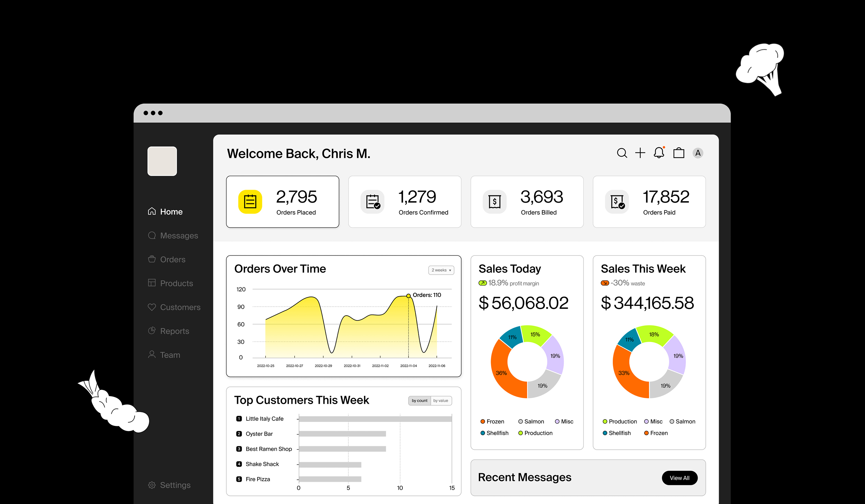Image resolution: width=865 pixels, height=504 pixels.
Task: Click the Orders Paid receipt icon
Action: (617, 202)
